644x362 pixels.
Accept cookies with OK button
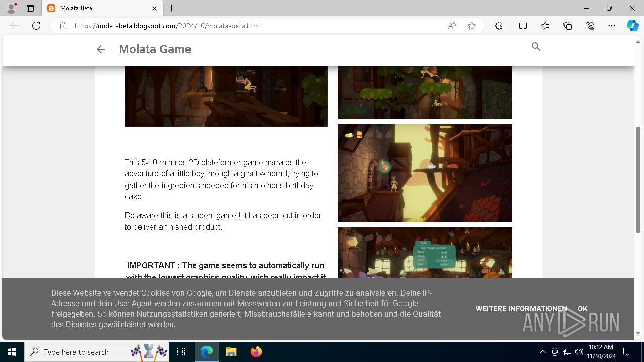[583, 309]
